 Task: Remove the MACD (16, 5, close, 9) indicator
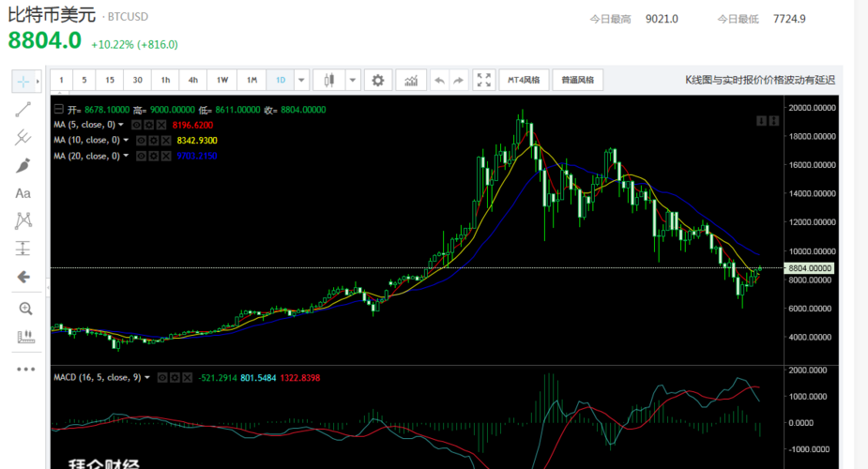pyautogui.click(x=187, y=378)
